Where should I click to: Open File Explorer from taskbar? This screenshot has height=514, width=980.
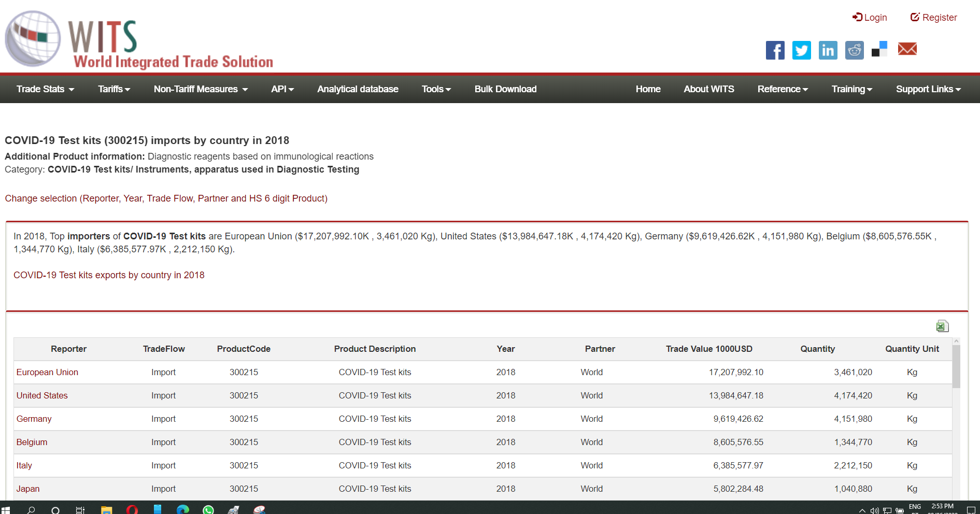(106, 510)
